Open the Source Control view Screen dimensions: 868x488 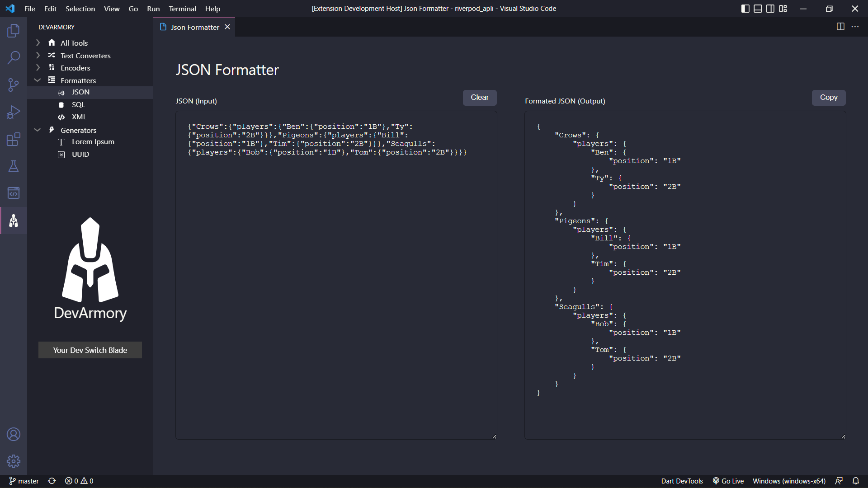pyautogui.click(x=14, y=85)
